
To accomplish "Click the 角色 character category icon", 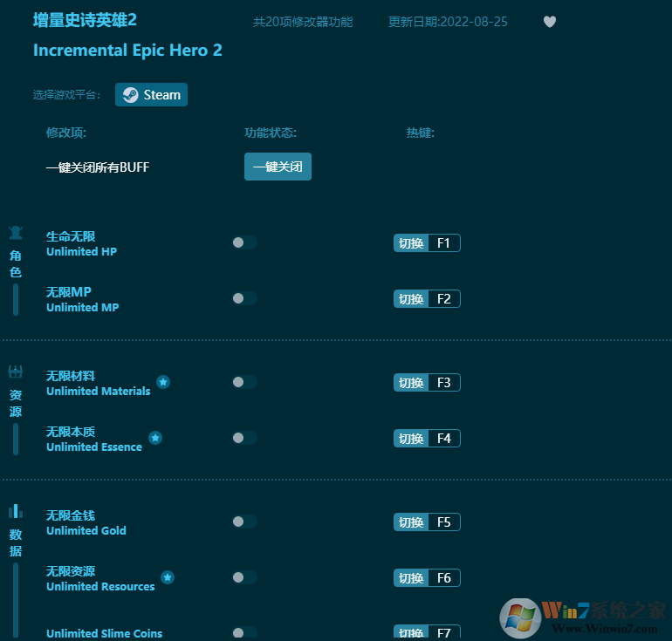I will point(16,233).
